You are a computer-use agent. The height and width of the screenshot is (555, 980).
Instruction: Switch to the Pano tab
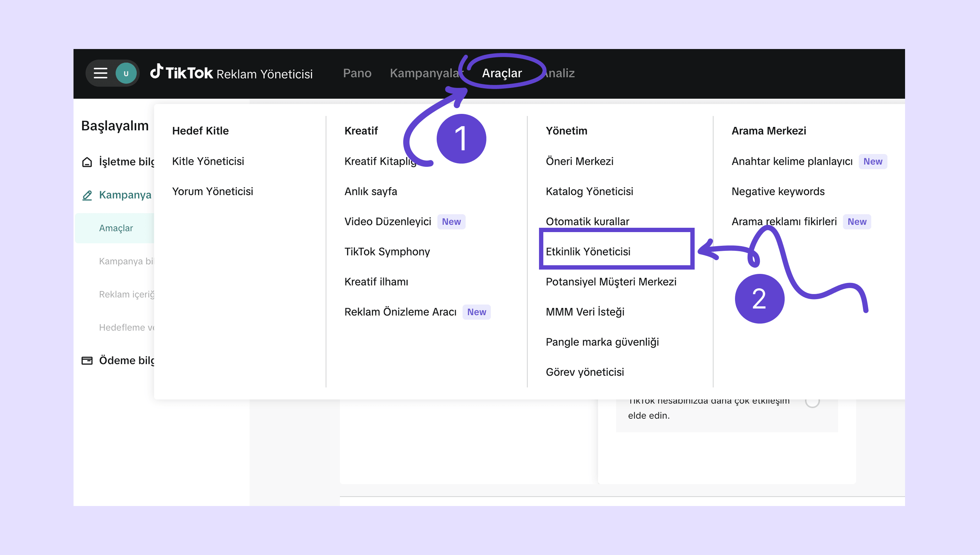(x=357, y=73)
